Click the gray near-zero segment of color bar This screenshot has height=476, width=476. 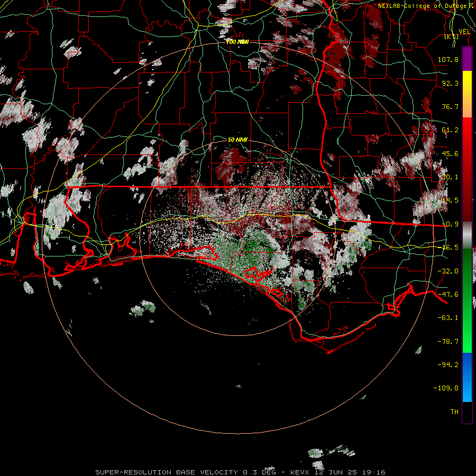pyautogui.click(x=467, y=235)
